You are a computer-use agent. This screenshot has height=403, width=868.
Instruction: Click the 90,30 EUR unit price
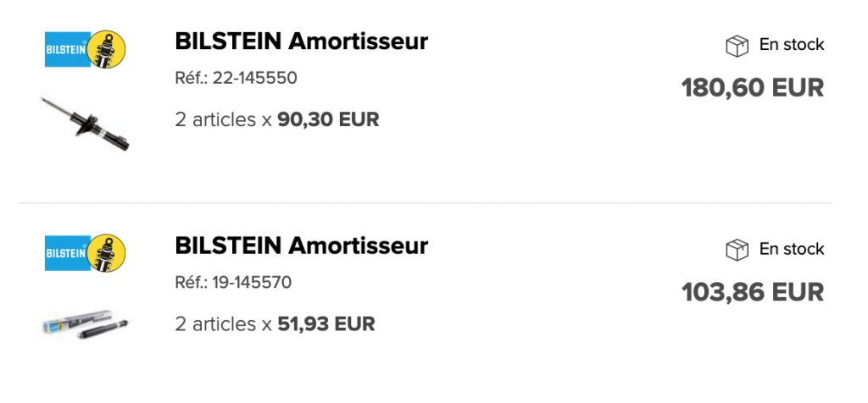click(x=328, y=119)
